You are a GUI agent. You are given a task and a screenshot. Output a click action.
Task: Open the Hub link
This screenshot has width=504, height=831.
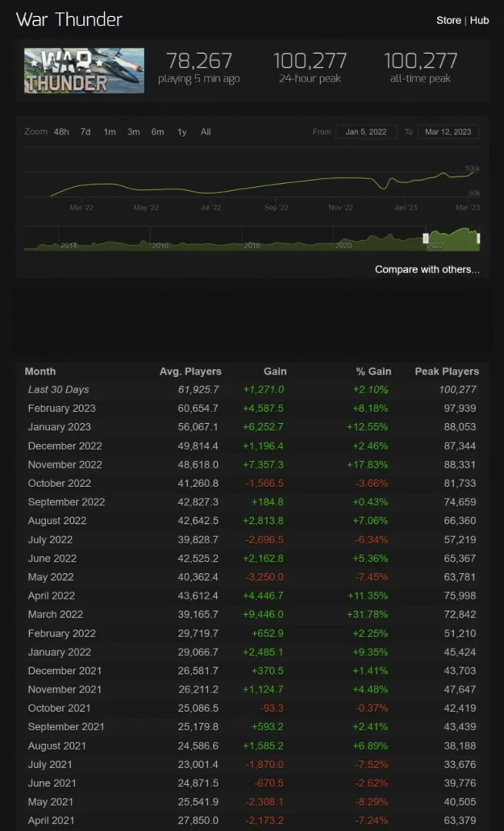click(479, 20)
